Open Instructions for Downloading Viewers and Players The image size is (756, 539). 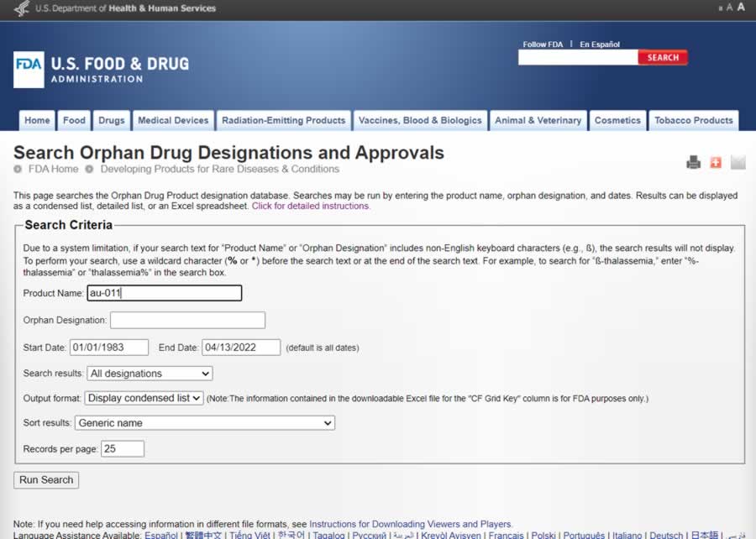pos(411,524)
